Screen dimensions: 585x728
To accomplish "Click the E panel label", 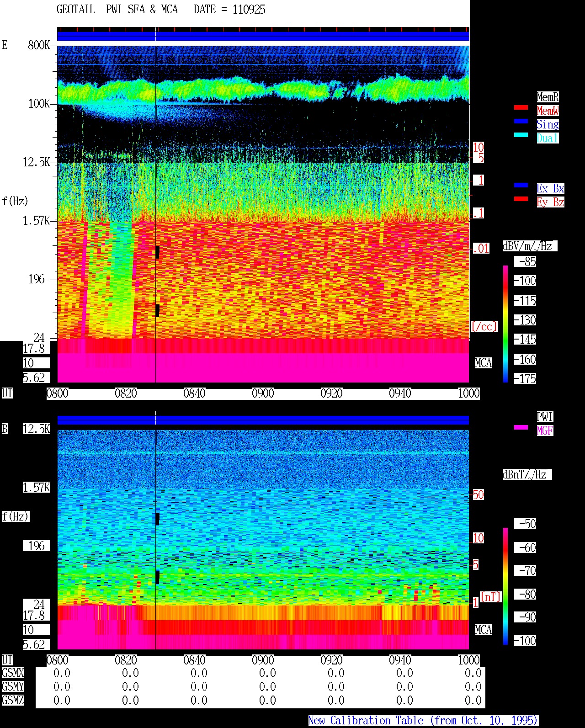I will click(x=5, y=45).
